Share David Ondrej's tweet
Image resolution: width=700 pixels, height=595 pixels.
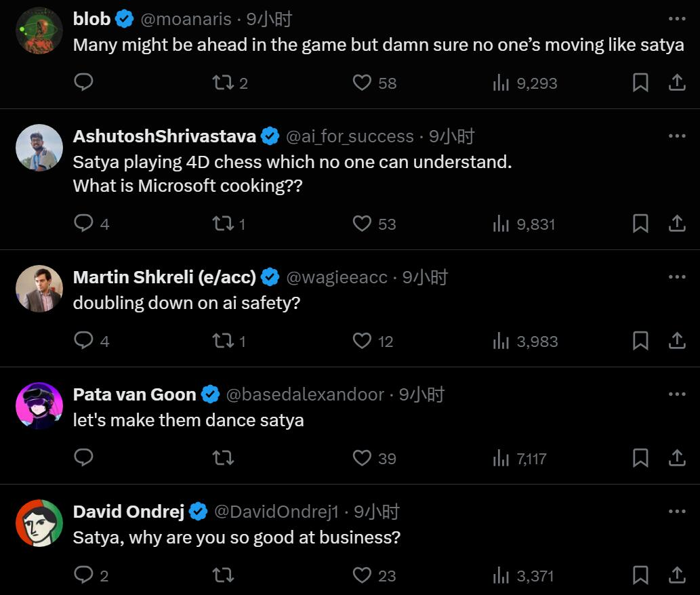click(x=677, y=575)
